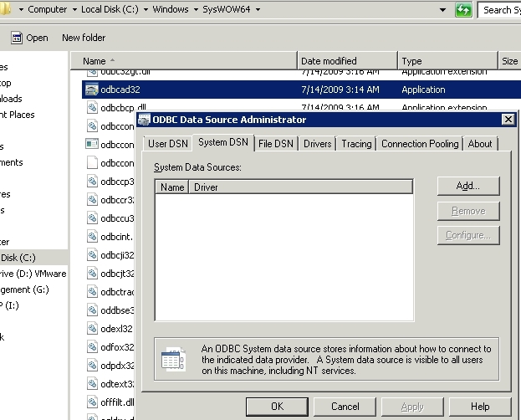Click the icon beside odtext32 file

(92, 384)
